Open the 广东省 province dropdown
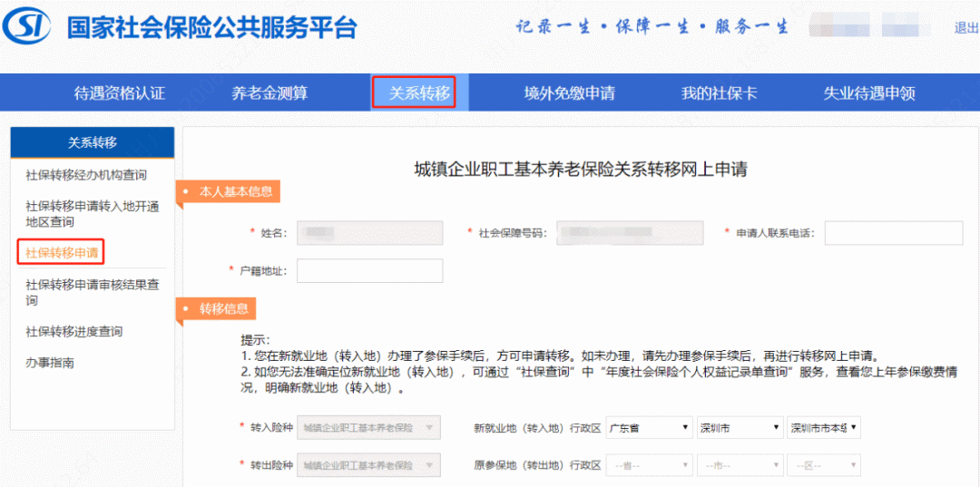 pos(650,428)
